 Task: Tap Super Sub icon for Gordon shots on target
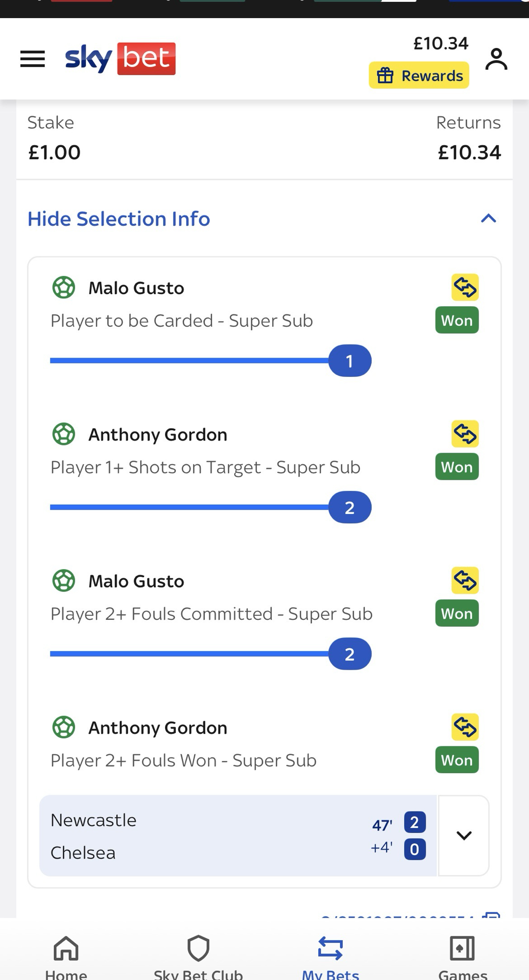coord(465,434)
